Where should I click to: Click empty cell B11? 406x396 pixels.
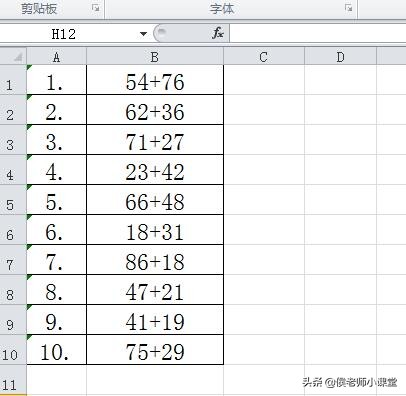pos(155,380)
